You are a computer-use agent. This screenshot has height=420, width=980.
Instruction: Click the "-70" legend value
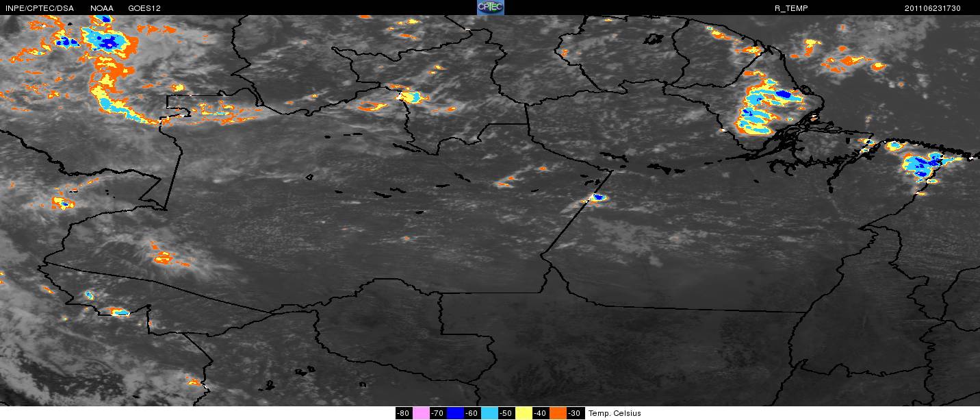(x=438, y=413)
